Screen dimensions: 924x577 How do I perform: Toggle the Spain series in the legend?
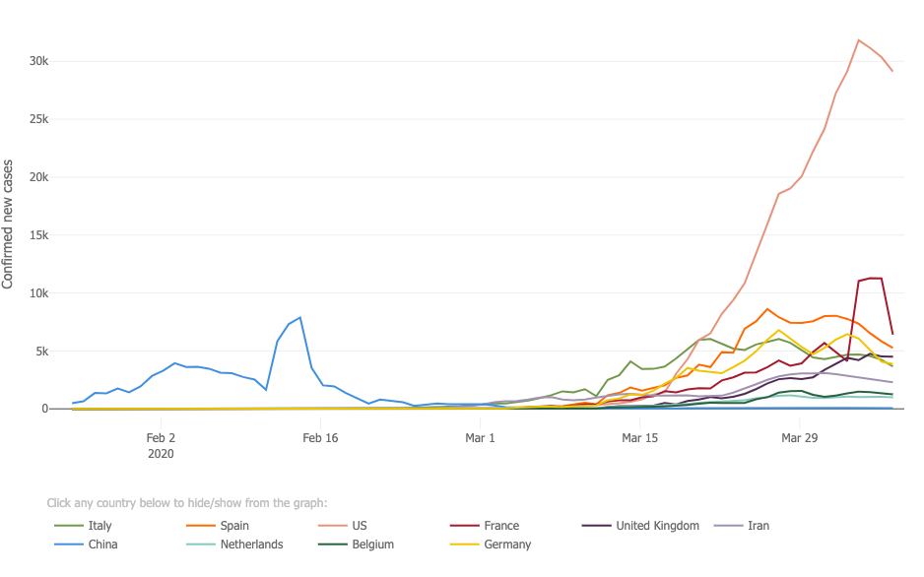(234, 526)
